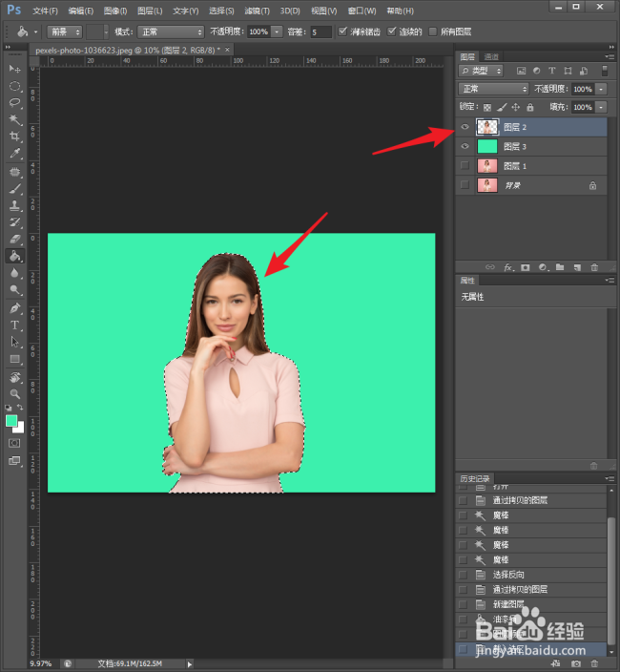Toggle the 消除锯齿 anti-alias checkbox
The height and width of the screenshot is (672, 620).
pos(342,31)
